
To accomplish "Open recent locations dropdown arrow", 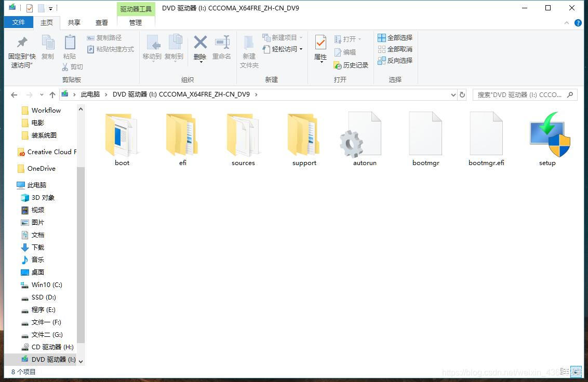I will coord(42,95).
